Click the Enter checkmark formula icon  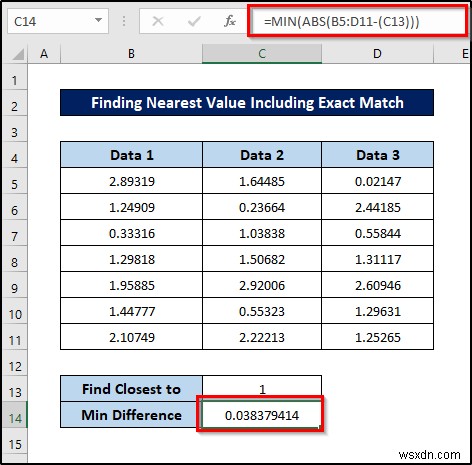pos(194,22)
